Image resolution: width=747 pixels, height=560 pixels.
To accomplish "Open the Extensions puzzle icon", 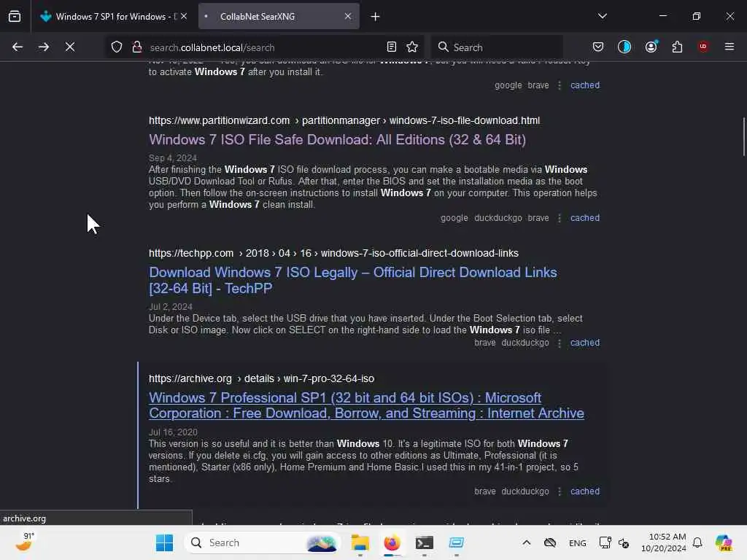I will [x=677, y=47].
